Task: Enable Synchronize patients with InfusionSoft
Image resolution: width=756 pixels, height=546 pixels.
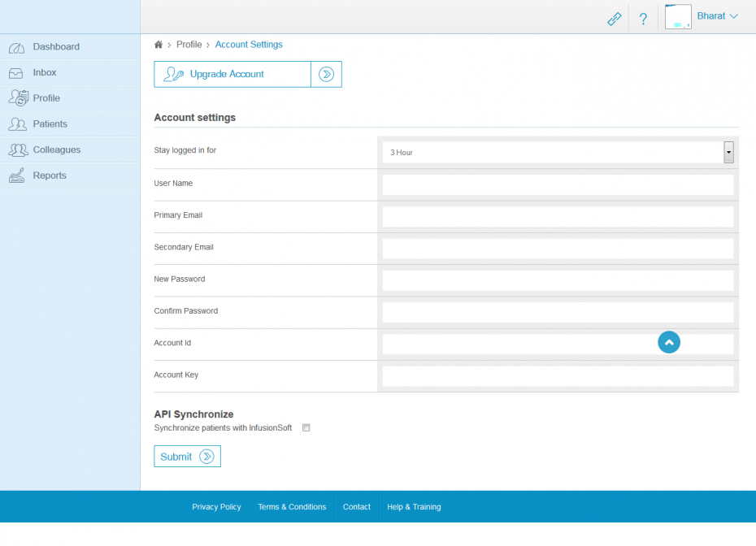Action: point(306,427)
